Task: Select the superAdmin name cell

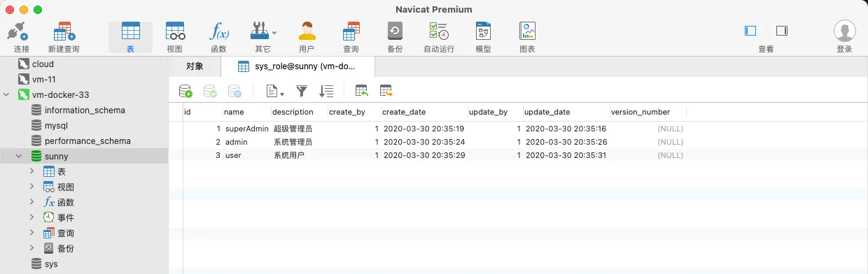Action: click(x=247, y=129)
